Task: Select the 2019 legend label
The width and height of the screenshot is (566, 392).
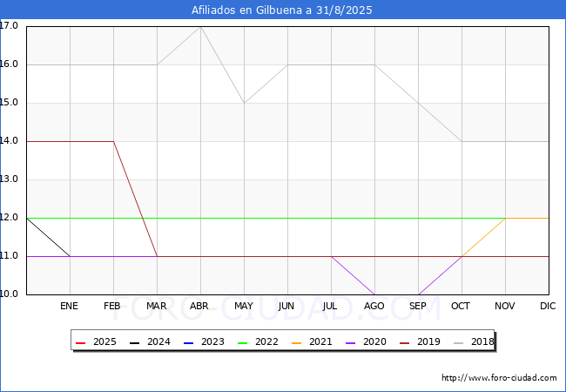Action: tap(428, 341)
